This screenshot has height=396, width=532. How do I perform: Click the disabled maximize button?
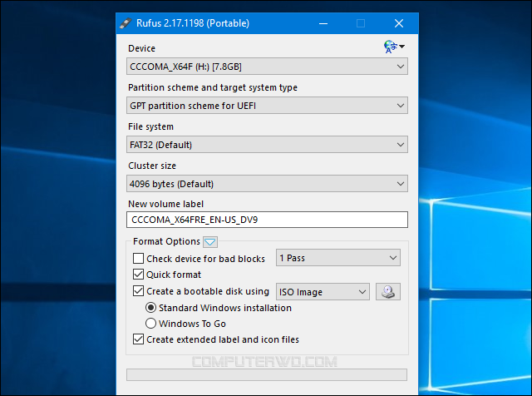tap(361, 23)
